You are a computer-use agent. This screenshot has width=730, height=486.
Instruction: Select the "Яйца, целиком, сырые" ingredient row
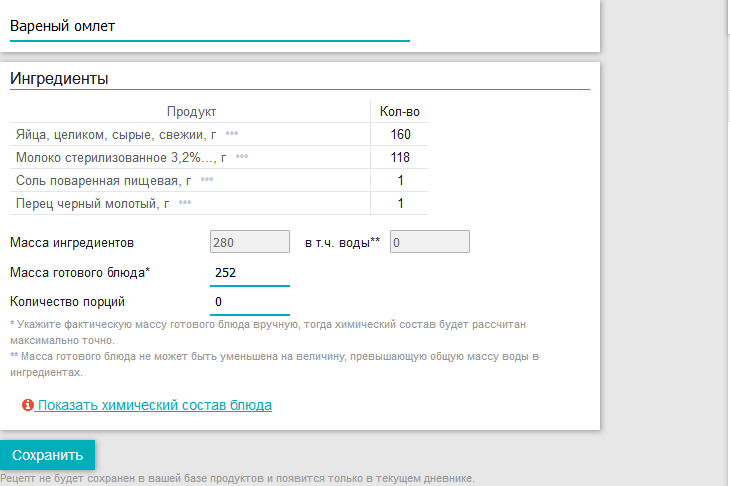coord(113,134)
